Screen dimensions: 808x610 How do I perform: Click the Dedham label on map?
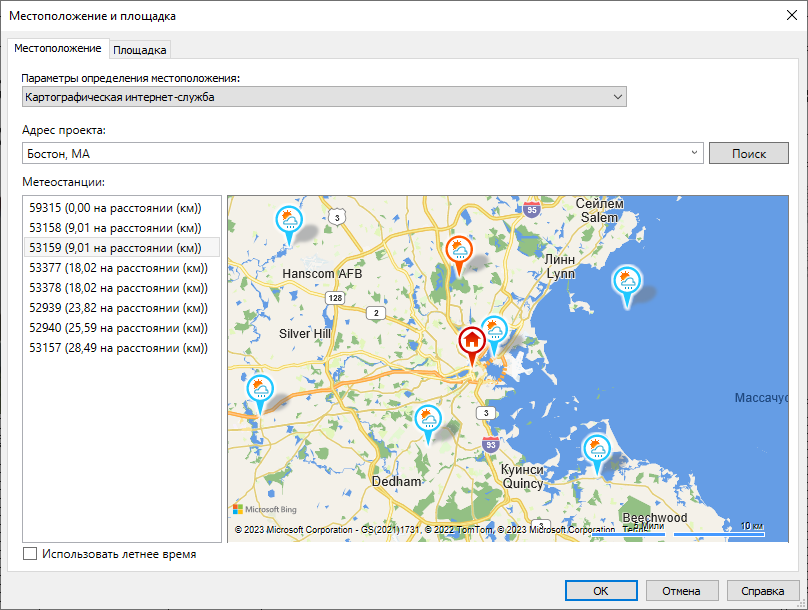(x=396, y=481)
